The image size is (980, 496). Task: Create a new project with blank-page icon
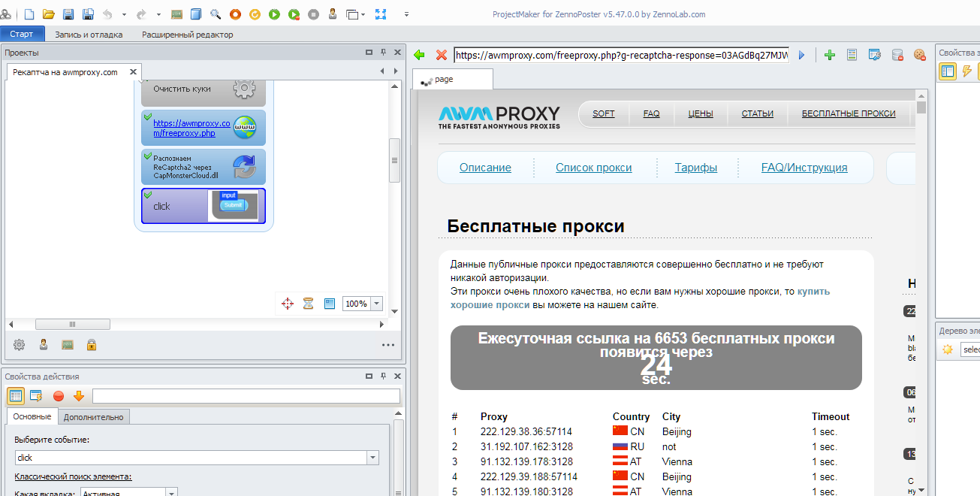[29, 14]
